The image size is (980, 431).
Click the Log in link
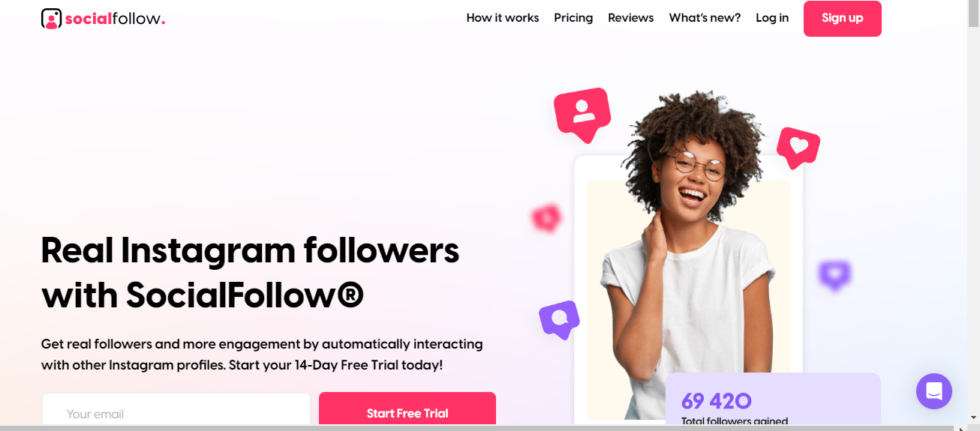point(772,18)
